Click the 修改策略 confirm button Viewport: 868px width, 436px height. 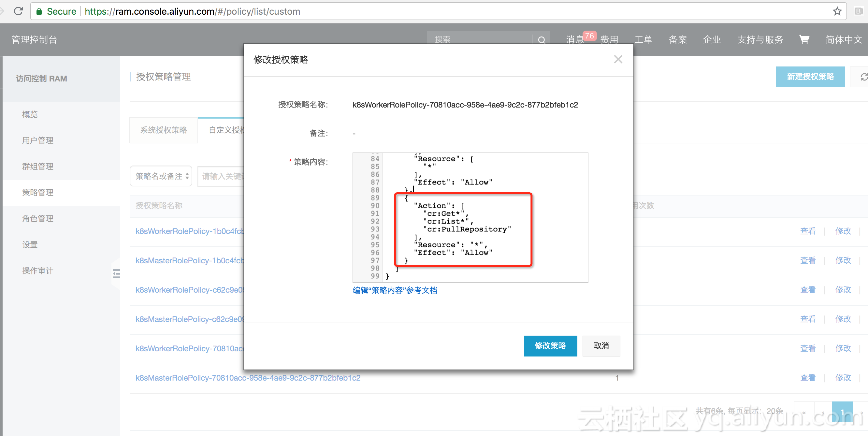[x=550, y=346]
